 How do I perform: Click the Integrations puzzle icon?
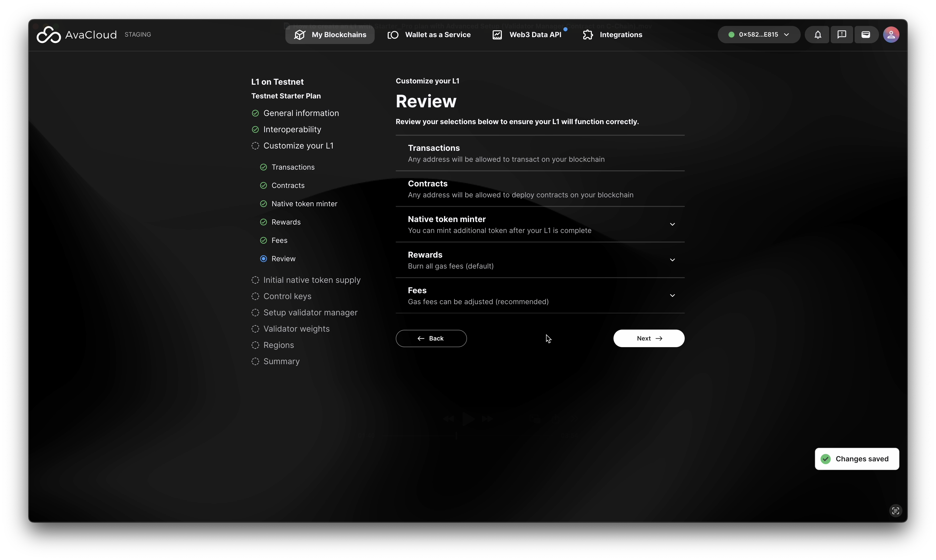pyautogui.click(x=588, y=35)
